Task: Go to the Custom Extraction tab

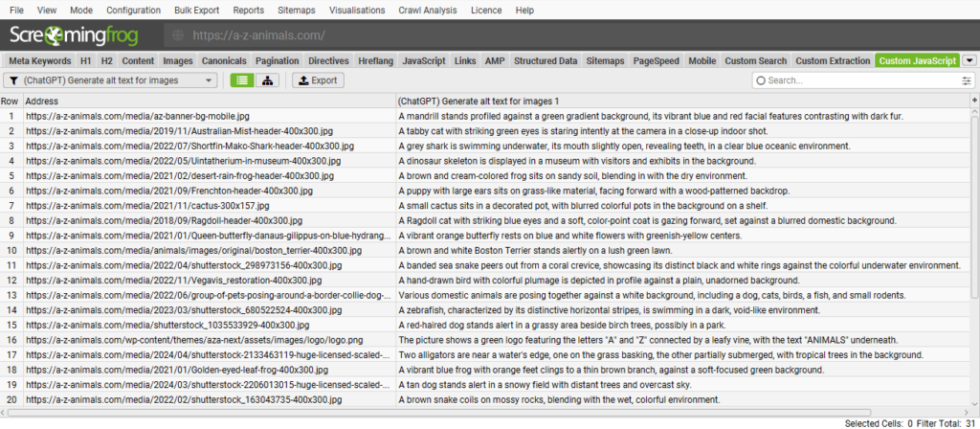Action: click(833, 60)
